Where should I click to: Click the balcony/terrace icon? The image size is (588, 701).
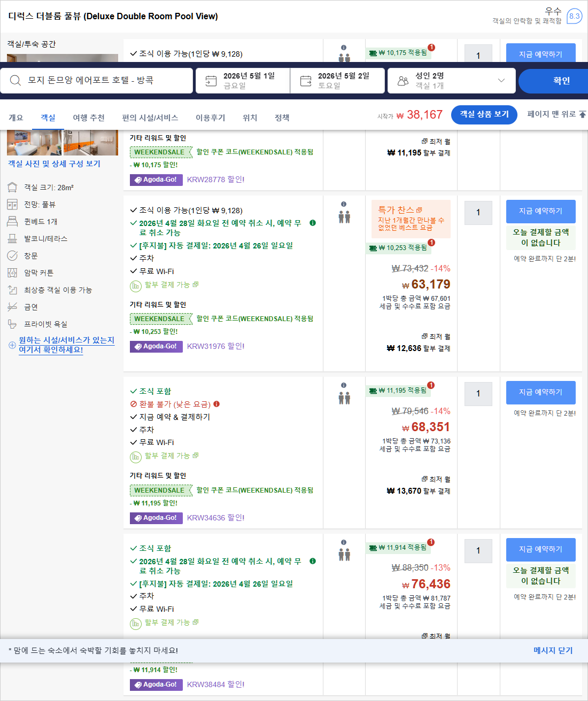[x=12, y=239]
